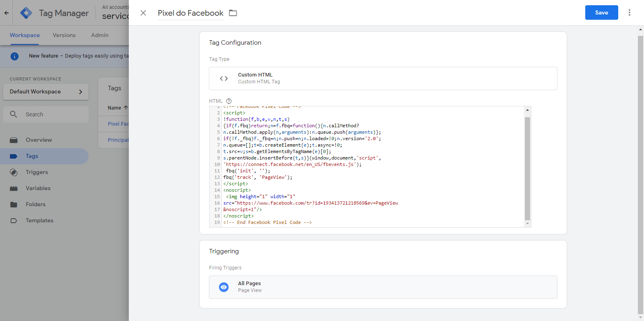Save the Pixel do Facebook tag

pyautogui.click(x=601, y=12)
